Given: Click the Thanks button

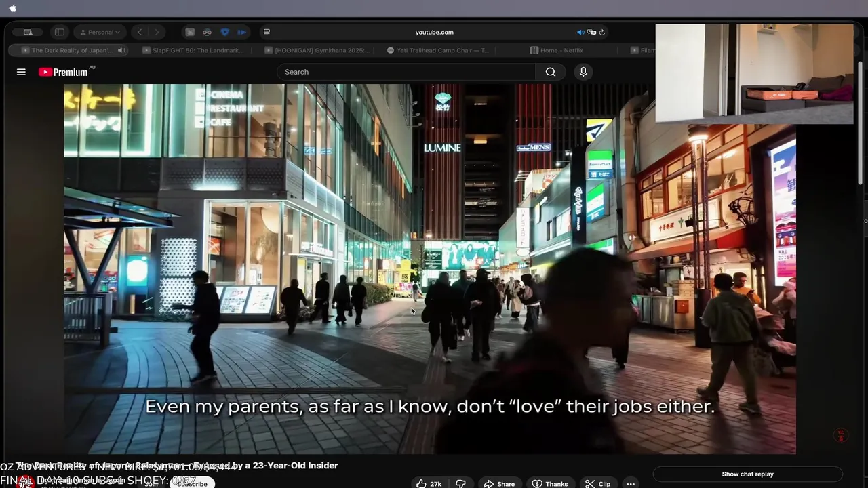Looking at the screenshot, I should point(550,484).
